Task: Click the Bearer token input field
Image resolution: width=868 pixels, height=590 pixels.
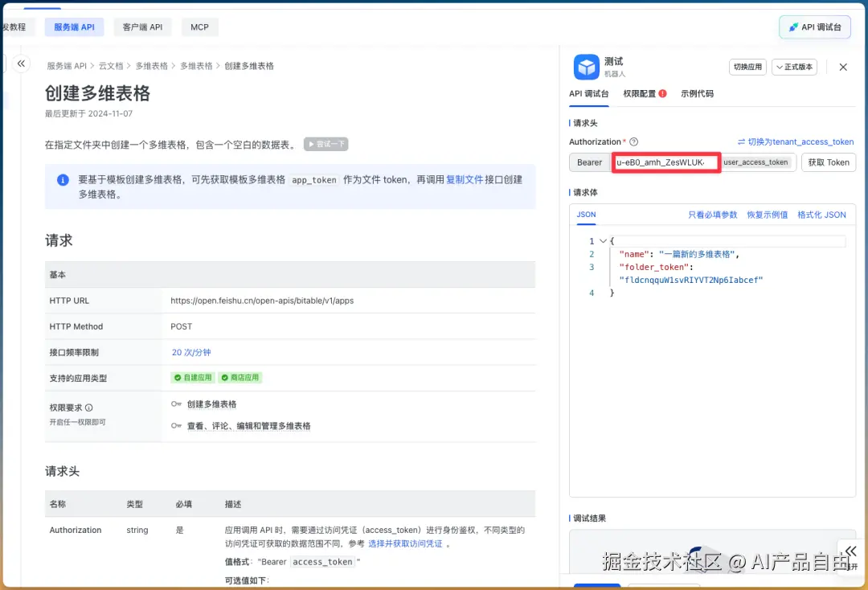Action: (x=665, y=162)
